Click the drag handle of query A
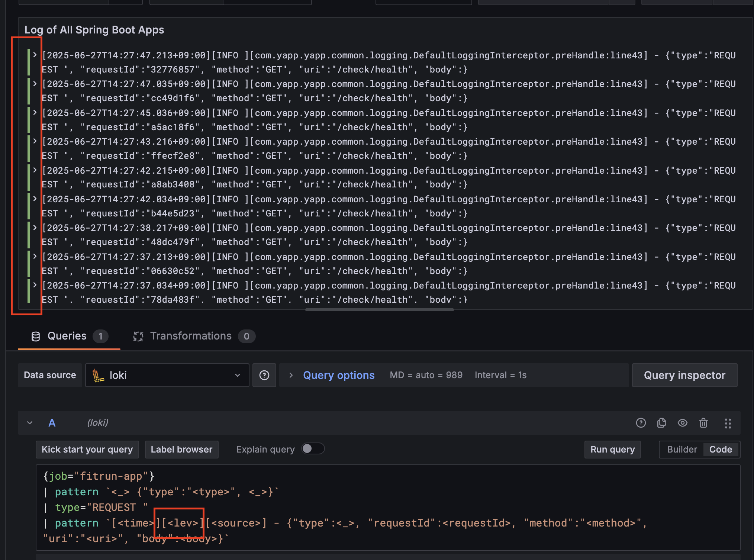 click(728, 423)
